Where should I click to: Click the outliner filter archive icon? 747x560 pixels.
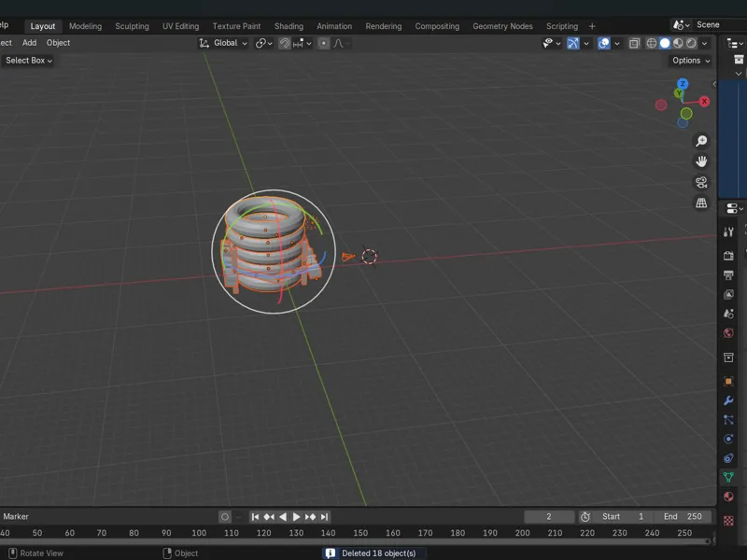point(739,60)
